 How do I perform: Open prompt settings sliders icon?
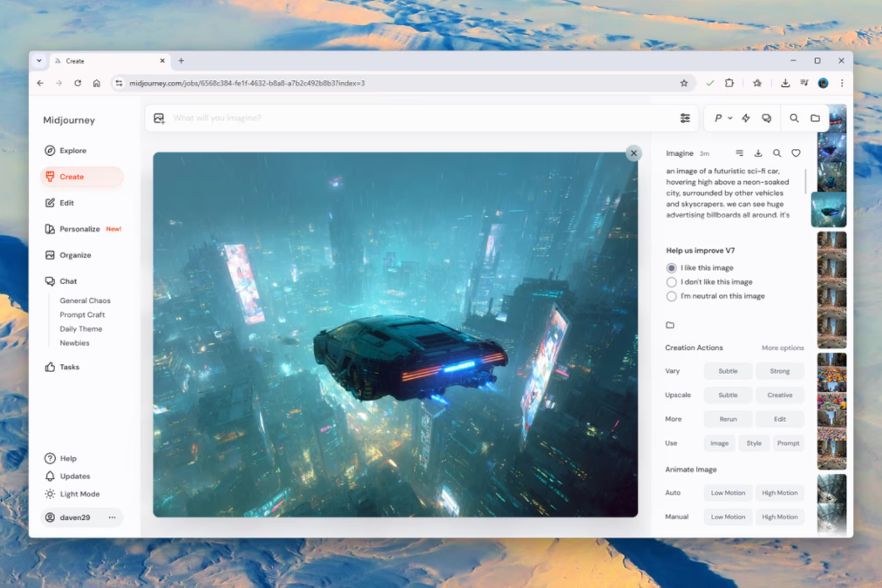685,118
